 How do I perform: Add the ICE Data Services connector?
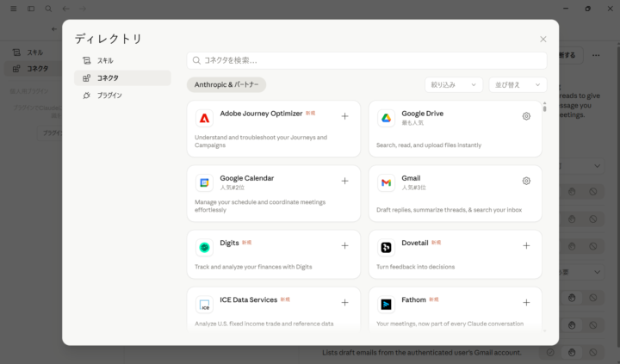point(344,303)
